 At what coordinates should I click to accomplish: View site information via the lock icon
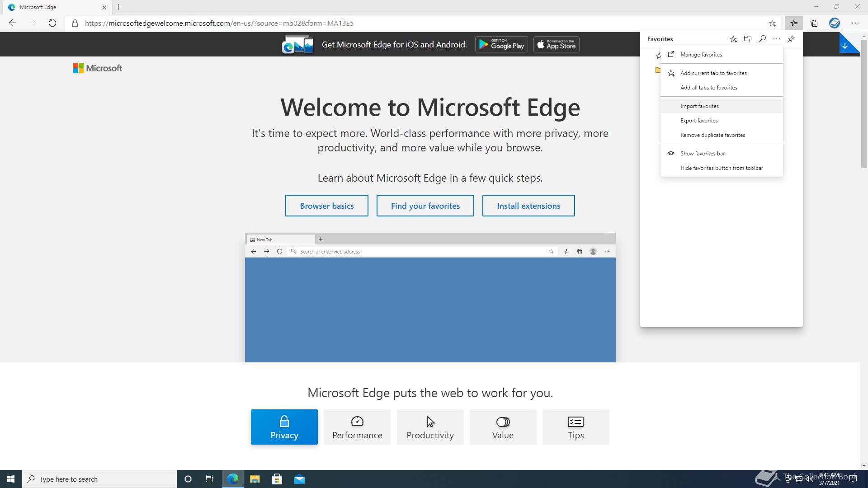click(75, 23)
